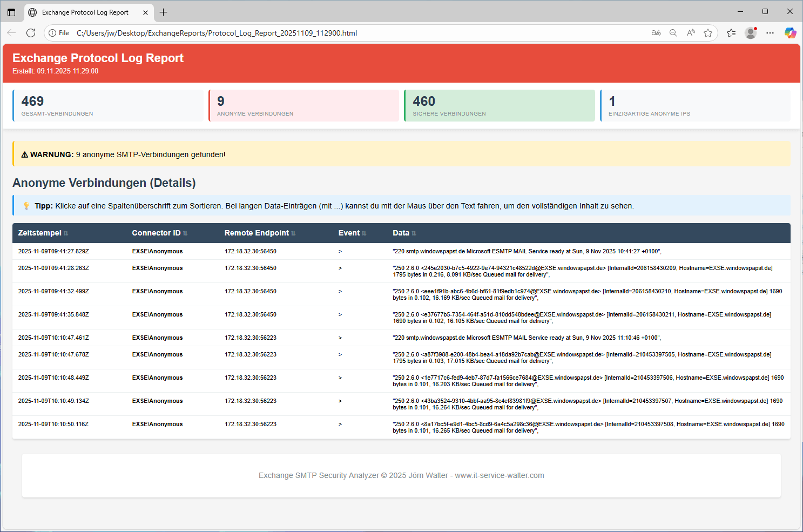803x532 pixels.
Task: Sort table by Remote Endpoint column
Action: click(257, 233)
